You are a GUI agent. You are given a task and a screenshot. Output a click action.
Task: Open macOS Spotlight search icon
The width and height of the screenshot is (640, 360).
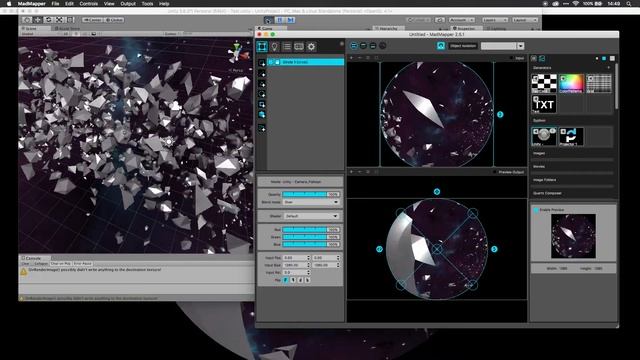point(629,3)
